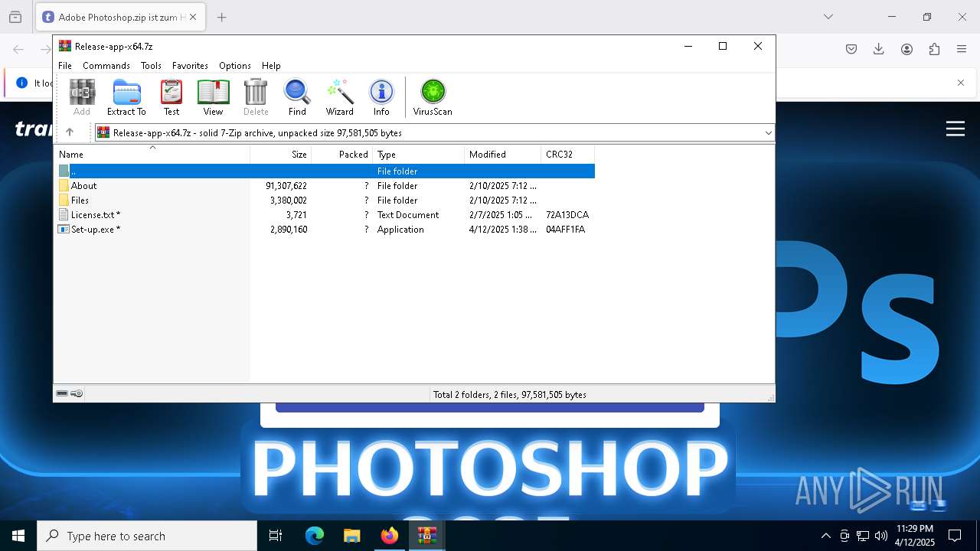Start VirusScan on the archive
The image size is (980, 551).
433,97
